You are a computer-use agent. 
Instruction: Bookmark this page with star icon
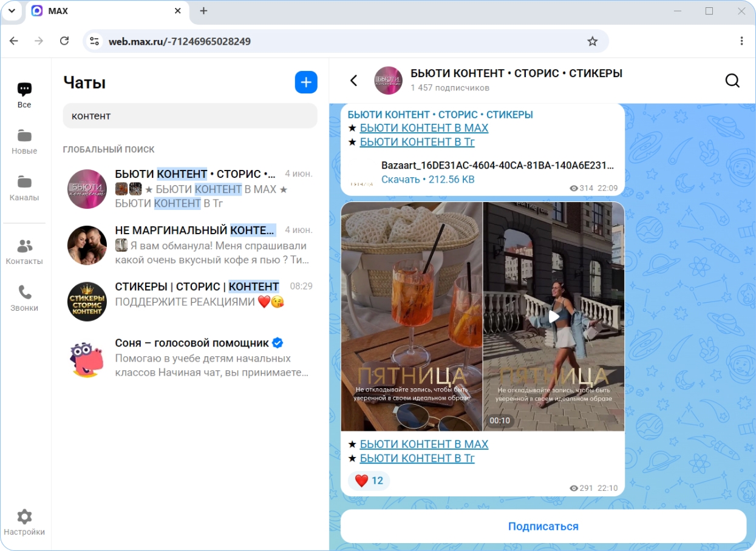[593, 41]
